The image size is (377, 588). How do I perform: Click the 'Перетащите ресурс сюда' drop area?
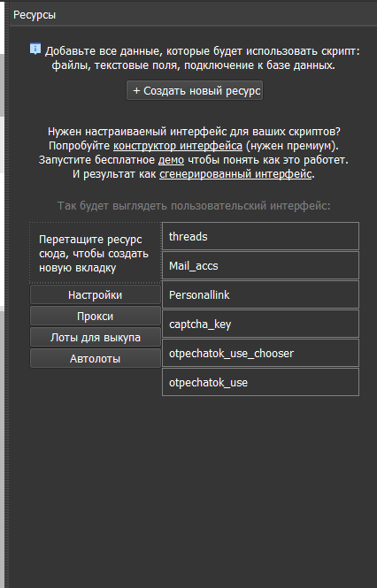click(x=96, y=253)
